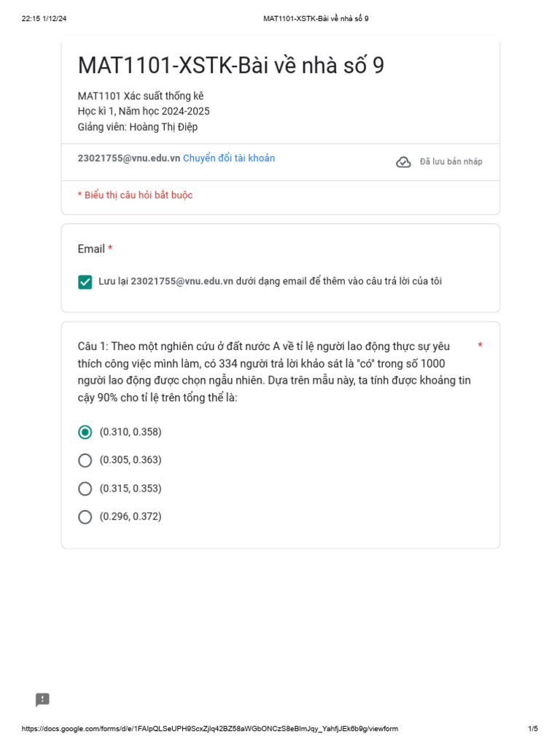The image size is (560, 747).
Task: Click the Đã lưu bản nháp status text
Action: click(451, 162)
